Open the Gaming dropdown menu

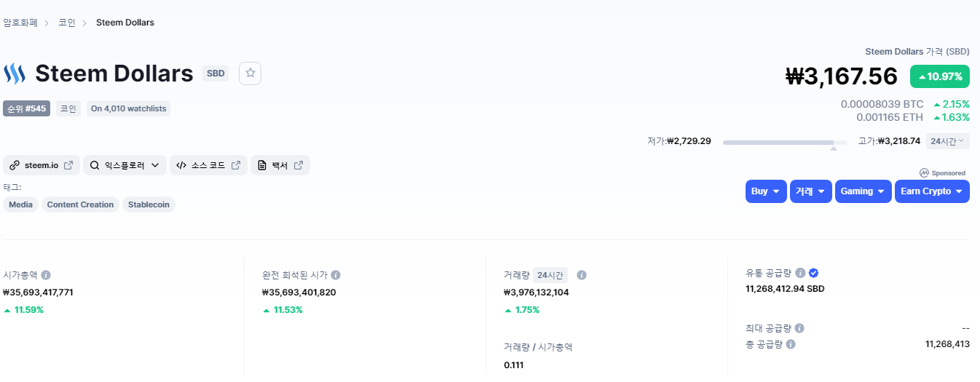pos(863,191)
